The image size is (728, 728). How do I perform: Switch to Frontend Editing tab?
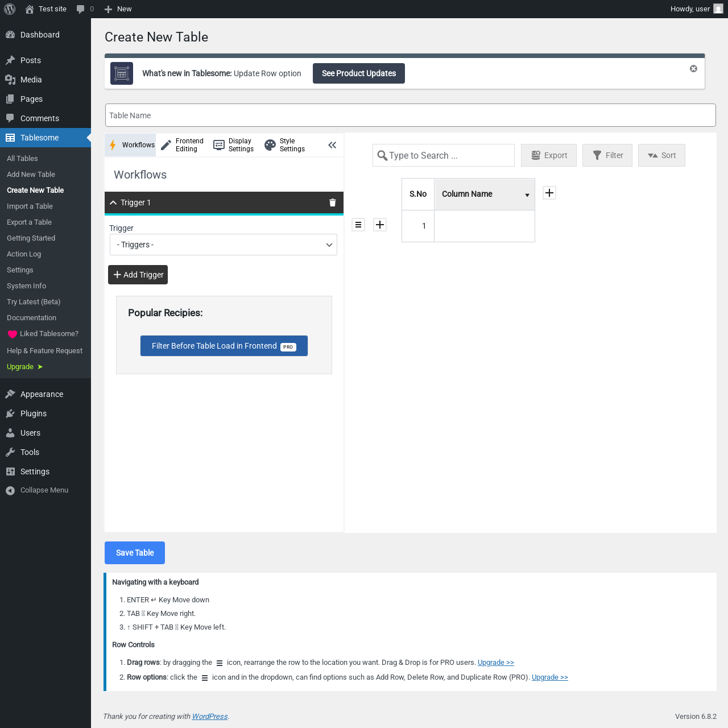click(x=182, y=145)
